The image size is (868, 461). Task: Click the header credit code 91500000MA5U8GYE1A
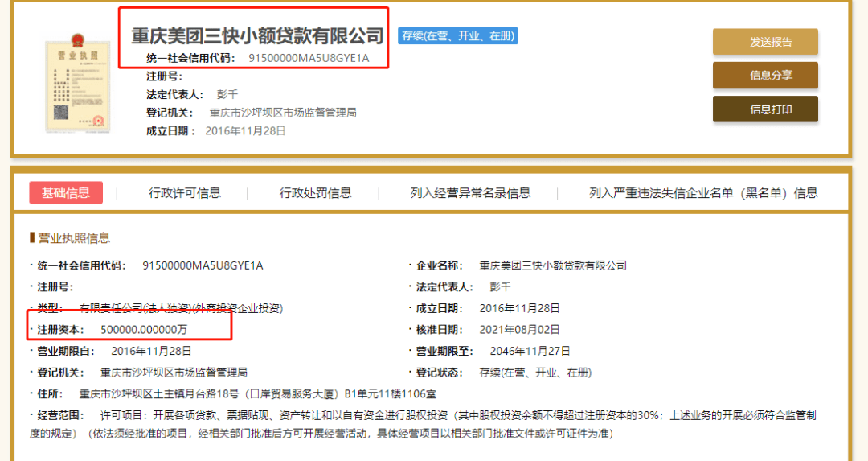[x=309, y=58]
